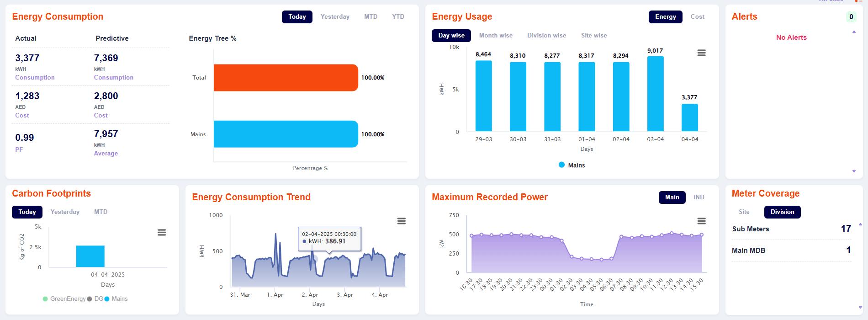Switch Energy Consumption to MTD
This screenshot has width=868, height=320.
click(x=371, y=17)
